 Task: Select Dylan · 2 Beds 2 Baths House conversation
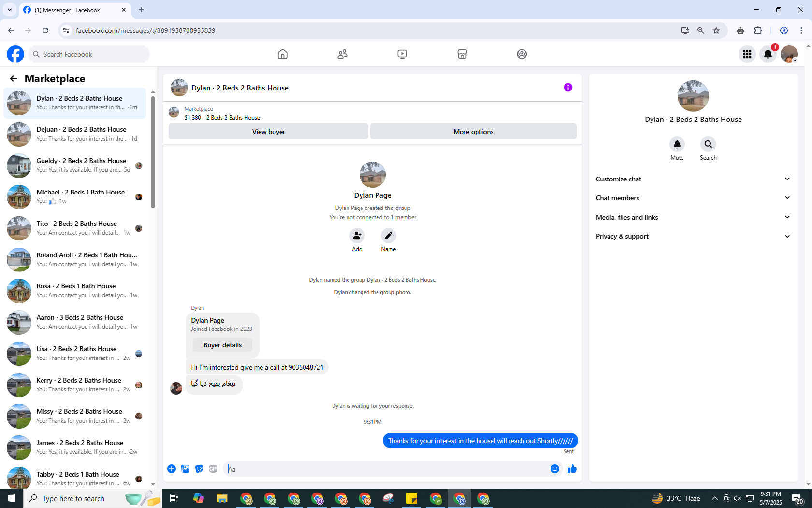75,103
